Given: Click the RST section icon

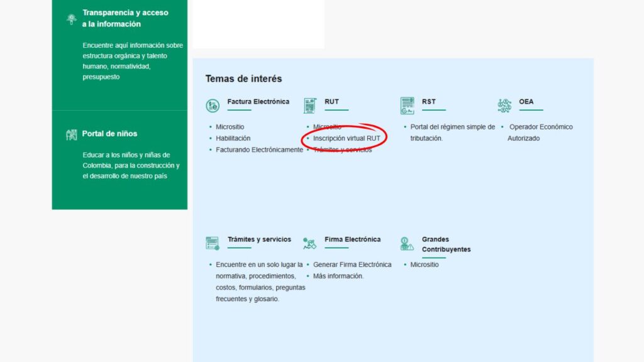Looking at the screenshot, I should [407, 106].
